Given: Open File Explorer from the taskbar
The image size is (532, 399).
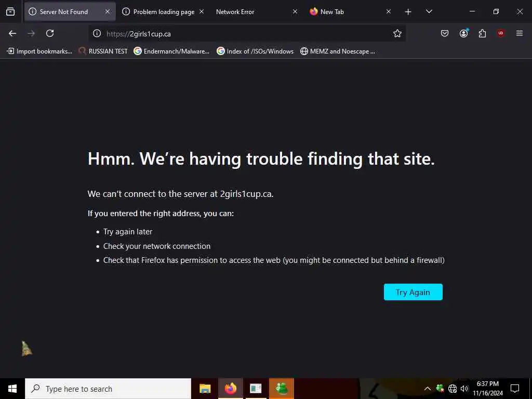Looking at the screenshot, I should click(205, 389).
